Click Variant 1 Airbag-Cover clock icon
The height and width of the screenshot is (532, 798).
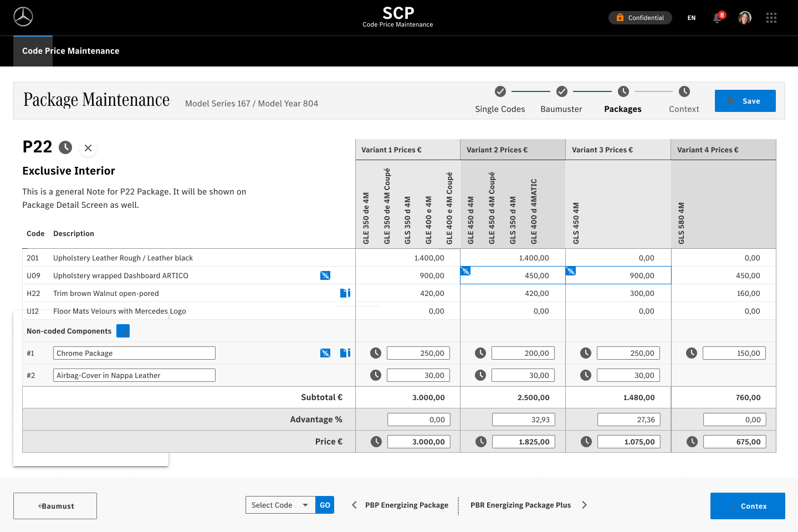(376, 375)
